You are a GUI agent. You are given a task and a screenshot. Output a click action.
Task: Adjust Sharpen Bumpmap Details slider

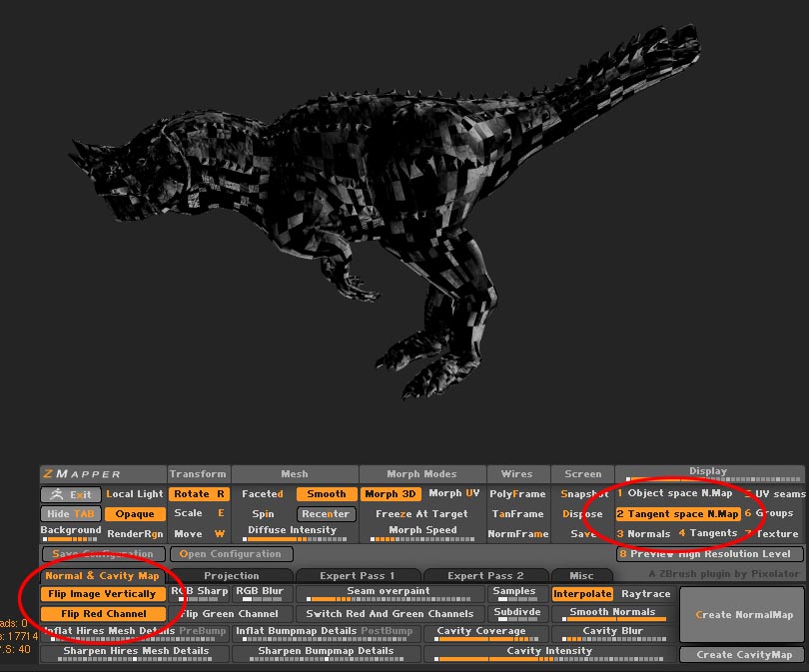tap(326, 653)
